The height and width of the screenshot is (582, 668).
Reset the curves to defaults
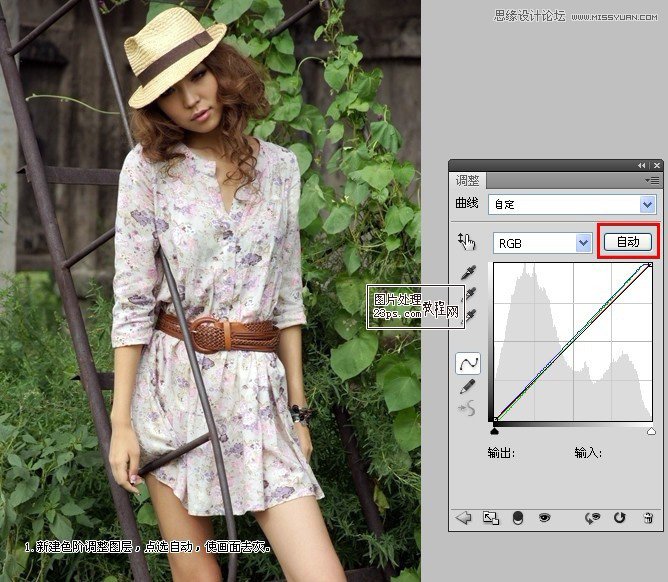pos(619,518)
